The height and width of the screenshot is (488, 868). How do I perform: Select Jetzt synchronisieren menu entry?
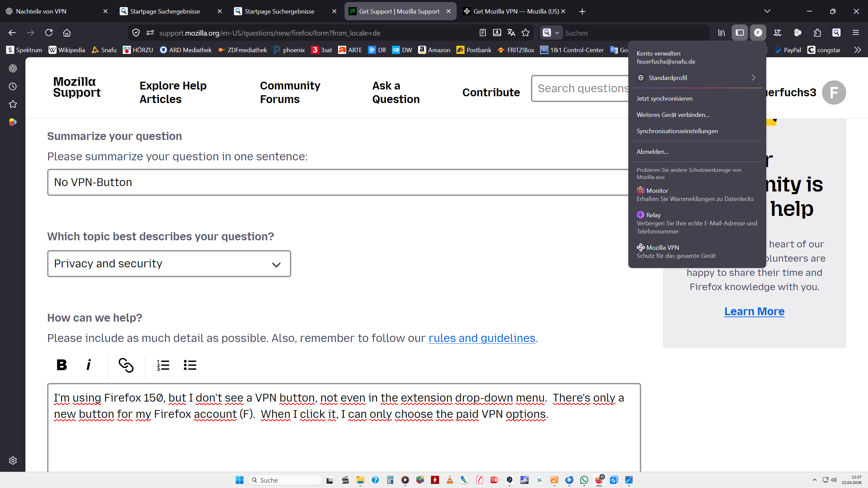pos(665,99)
